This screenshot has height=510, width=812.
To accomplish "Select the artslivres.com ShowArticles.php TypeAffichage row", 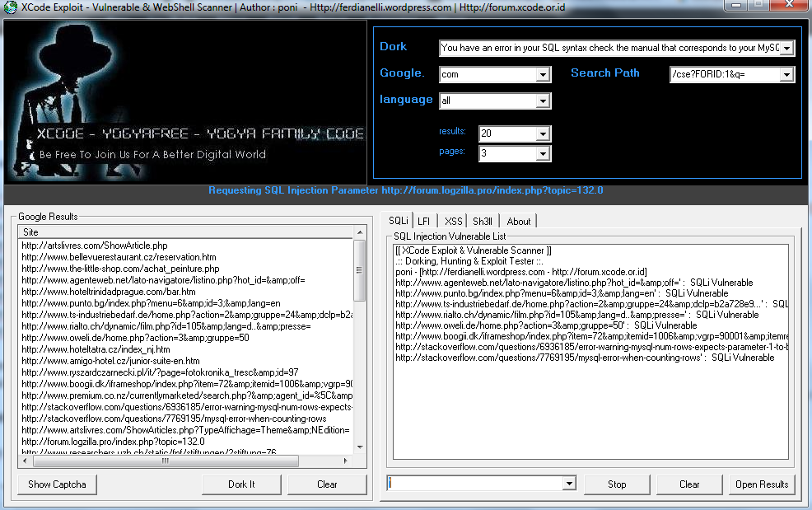I will pyautogui.click(x=185, y=429).
